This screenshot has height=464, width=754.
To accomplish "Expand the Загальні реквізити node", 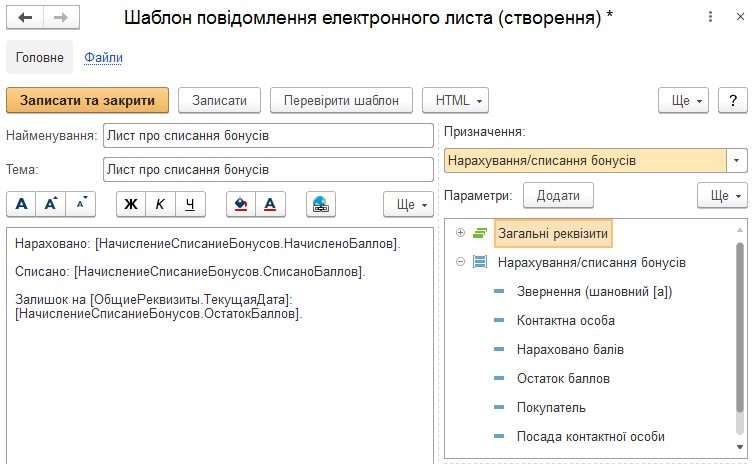I will 460,233.
